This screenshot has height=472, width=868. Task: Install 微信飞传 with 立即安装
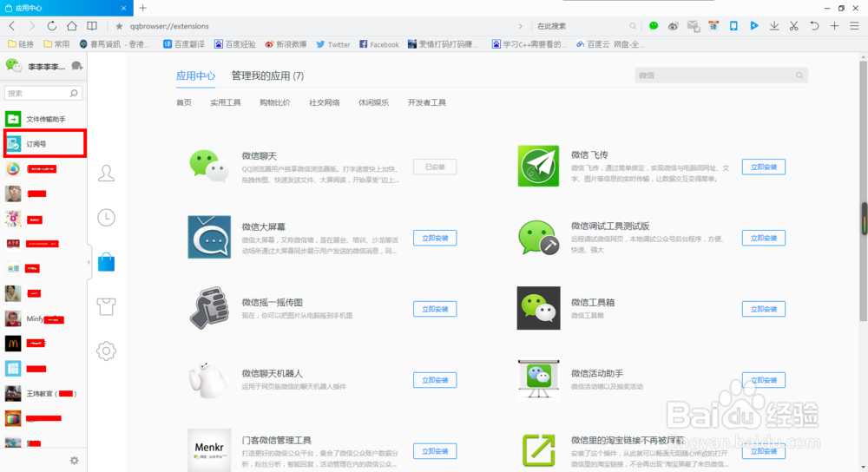pos(763,167)
